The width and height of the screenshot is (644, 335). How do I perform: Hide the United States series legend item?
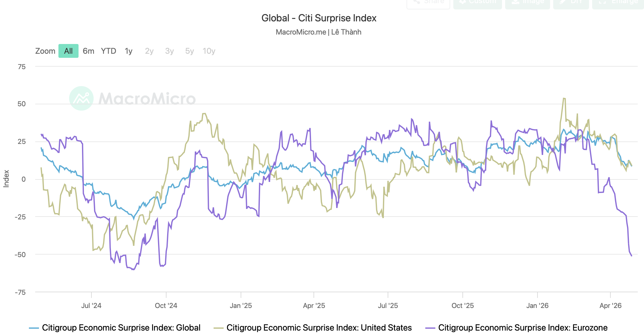click(x=319, y=328)
